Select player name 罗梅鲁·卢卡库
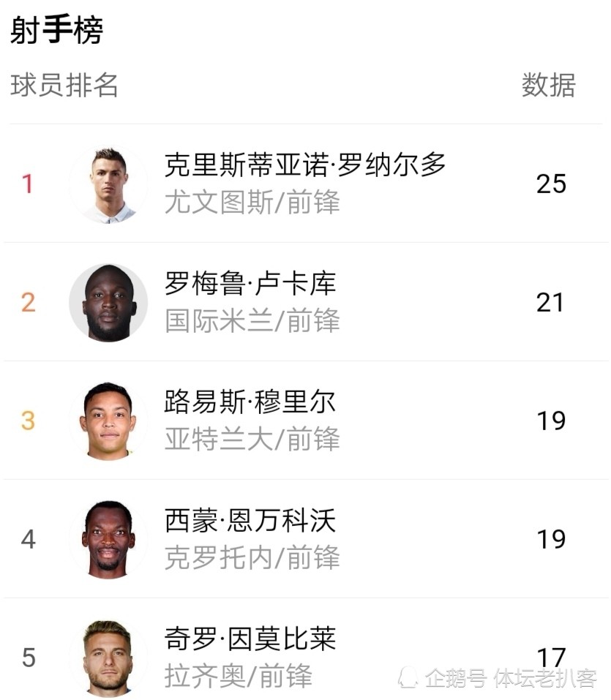The height and width of the screenshot is (700, 611). (x=250, y=283)
